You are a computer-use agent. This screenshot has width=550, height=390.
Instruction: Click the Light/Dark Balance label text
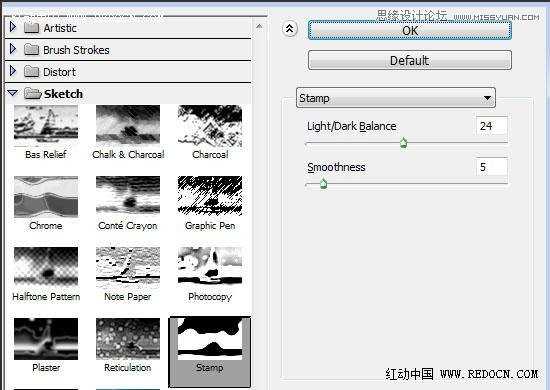(351, 126)
